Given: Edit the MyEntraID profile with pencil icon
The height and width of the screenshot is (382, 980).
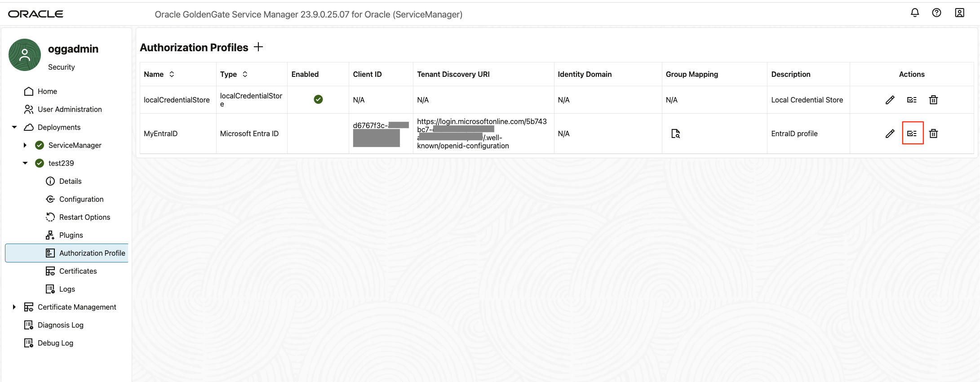Looking at the screenshot, I should coord(890,133).
